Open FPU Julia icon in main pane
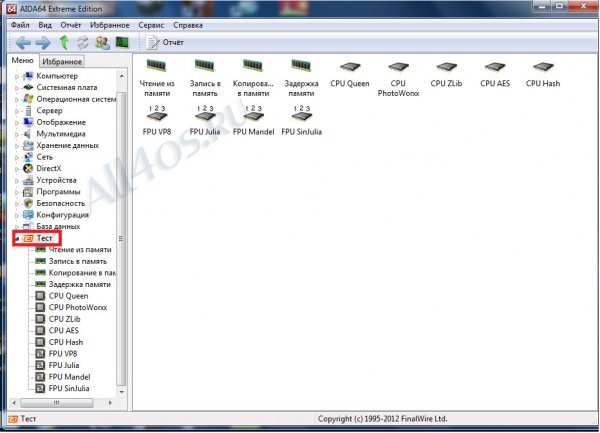 [205, 120]
